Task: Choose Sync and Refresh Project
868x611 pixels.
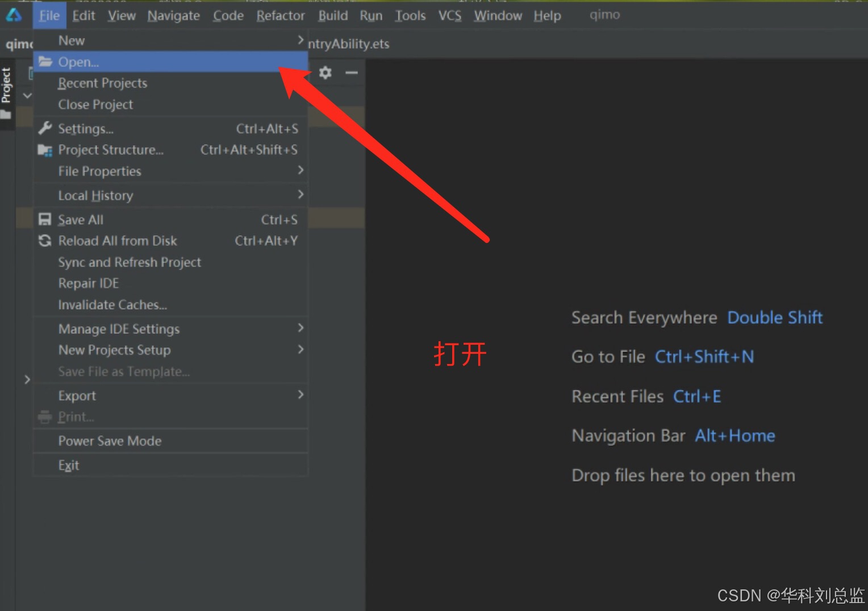Action: [x=130, y=262]
